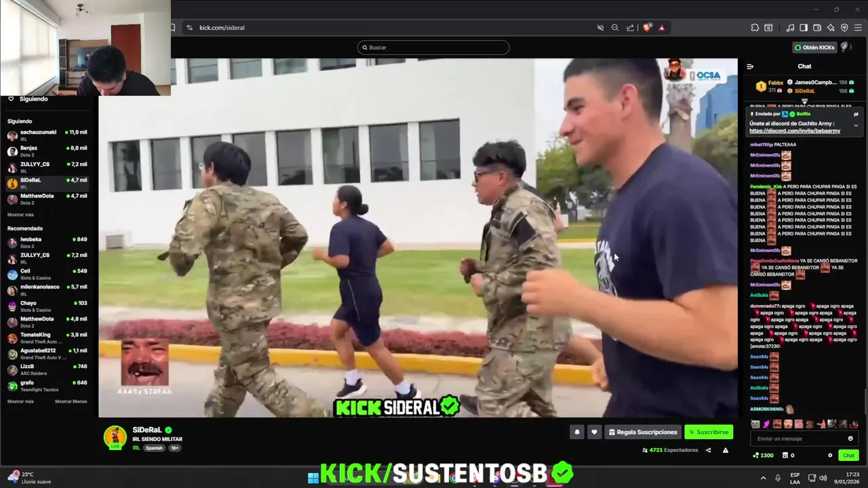Viewport: 868px width, 488px height.
Task: Click Mostrar más under Siguiendo list
Action: (20, 215)
